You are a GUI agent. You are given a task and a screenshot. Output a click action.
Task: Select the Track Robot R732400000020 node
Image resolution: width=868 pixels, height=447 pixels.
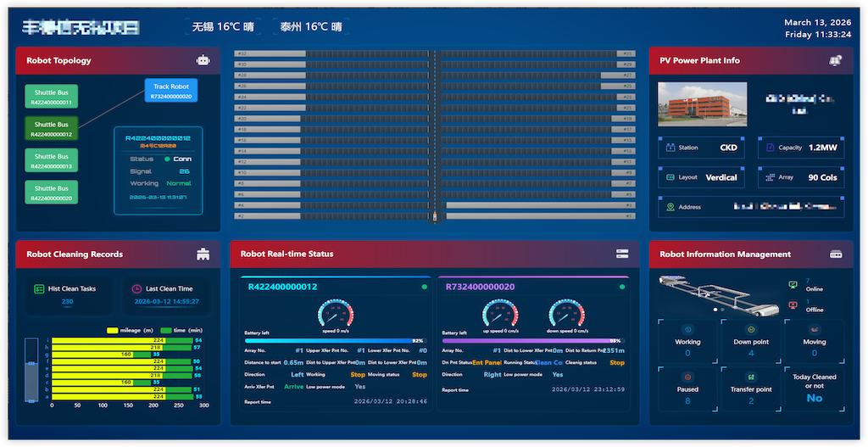pyautogui.click(x=171, y=91)
